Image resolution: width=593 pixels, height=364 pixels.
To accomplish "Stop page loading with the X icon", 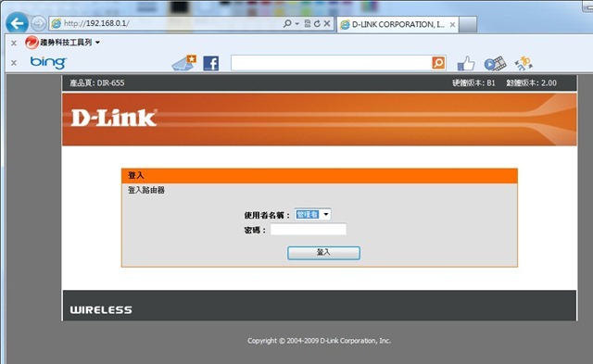I will point(327,23).
